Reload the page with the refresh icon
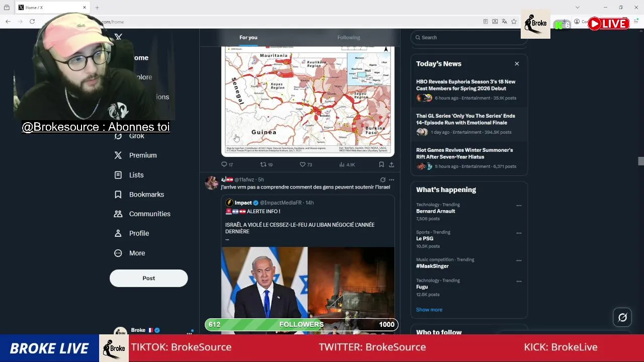The height and width of the screenshot is (362, 644). pyautogui.click(x=32, y=22)
